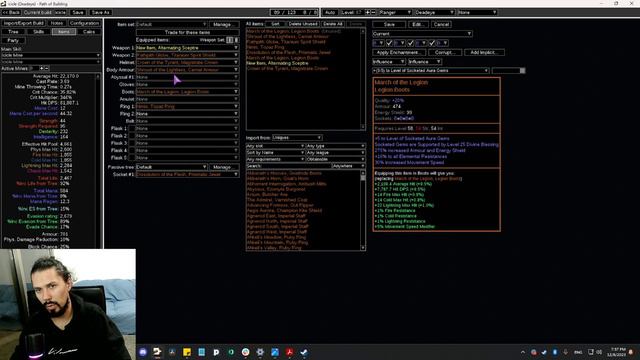This screenshot has height=360, width=640.
Task: Open Sticky Notes from the taskbar
Action: coord(187,352)
